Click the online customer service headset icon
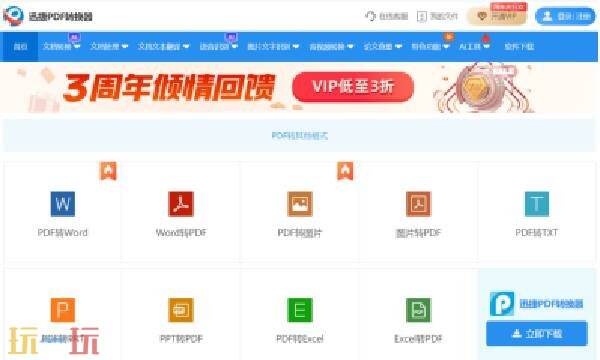This screenshot has height=360, width=600. (x=370, y=16)
